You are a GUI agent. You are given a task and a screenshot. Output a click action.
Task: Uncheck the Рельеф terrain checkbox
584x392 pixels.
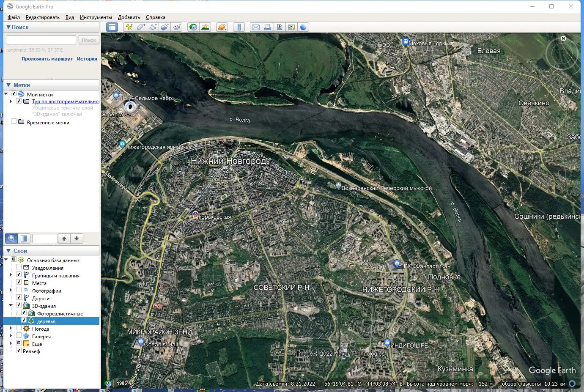click(19, 351)
